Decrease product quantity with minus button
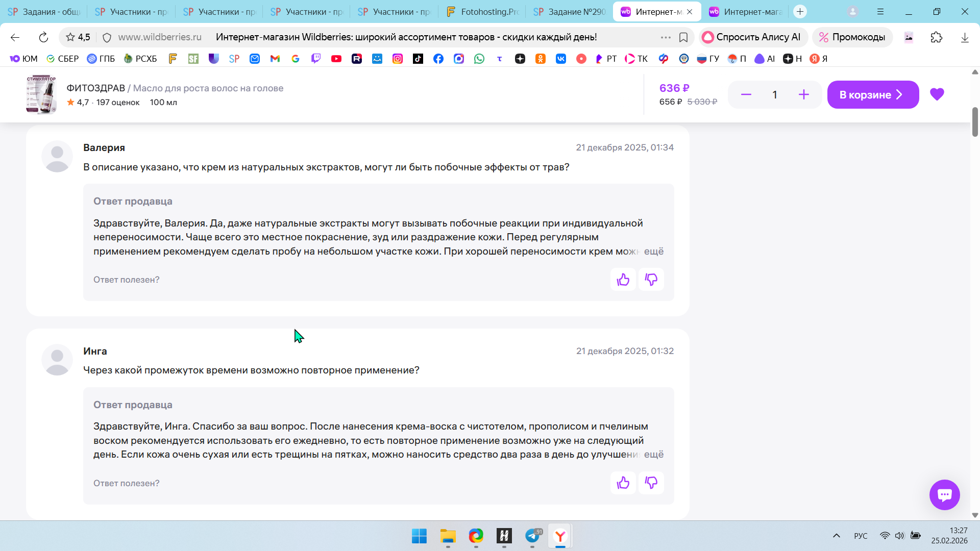Screen dimensions: 980x551 point(746,95)
